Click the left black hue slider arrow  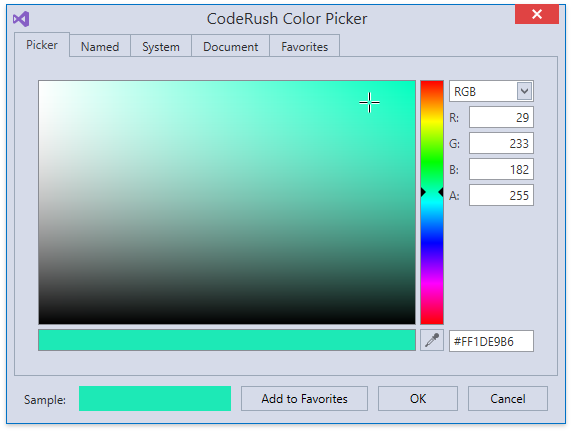[x=423, y=192]
